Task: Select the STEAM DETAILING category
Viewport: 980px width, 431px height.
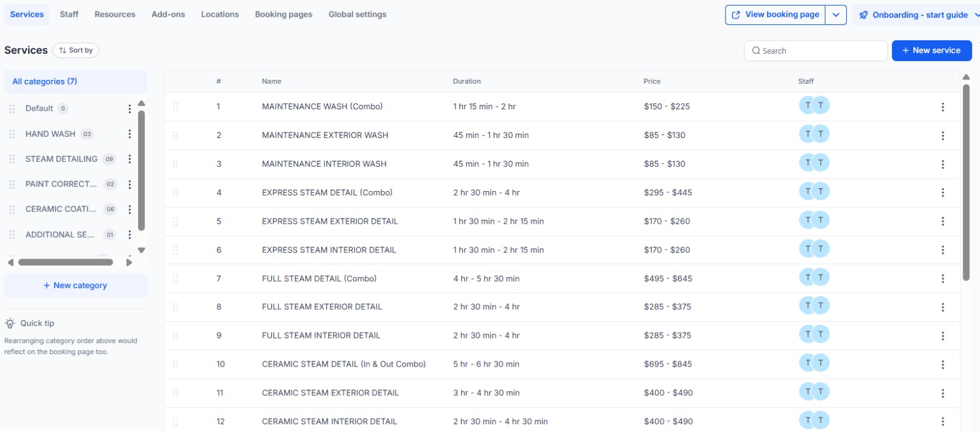Action: (61, 159)
